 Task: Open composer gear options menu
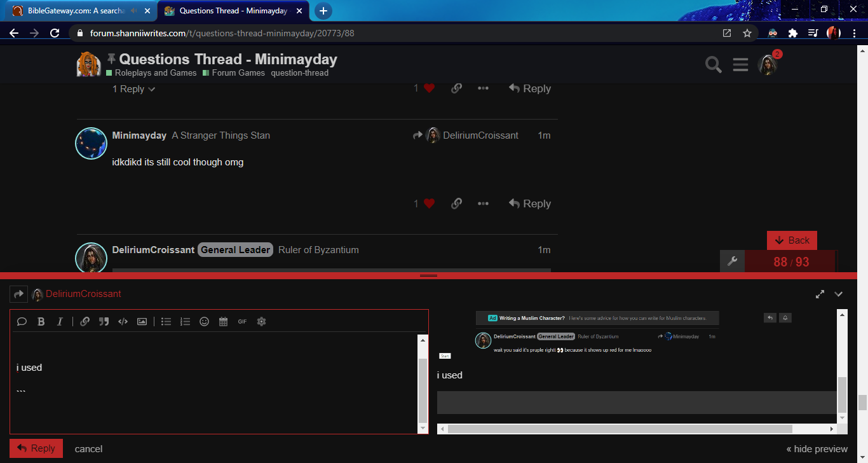tap(261, 322)
